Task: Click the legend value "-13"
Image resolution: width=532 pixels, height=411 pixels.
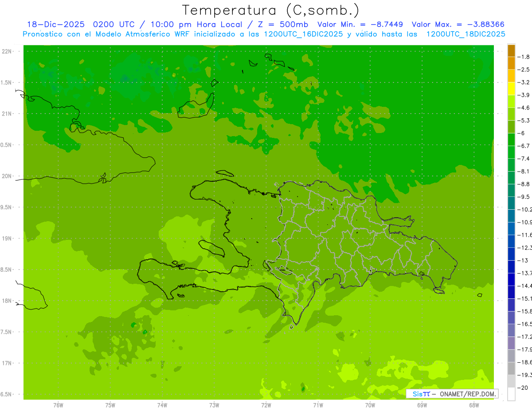Action: tap(523, 260)
